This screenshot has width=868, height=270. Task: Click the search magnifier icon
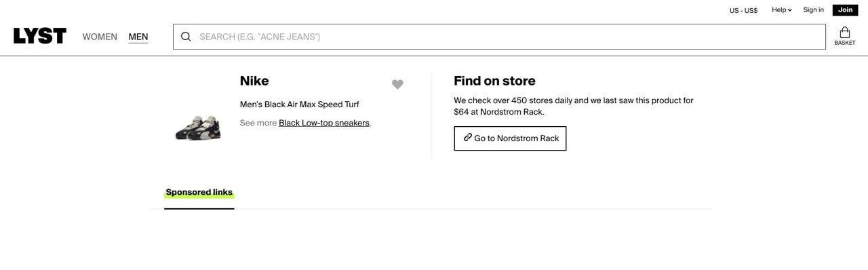point(186,37)
